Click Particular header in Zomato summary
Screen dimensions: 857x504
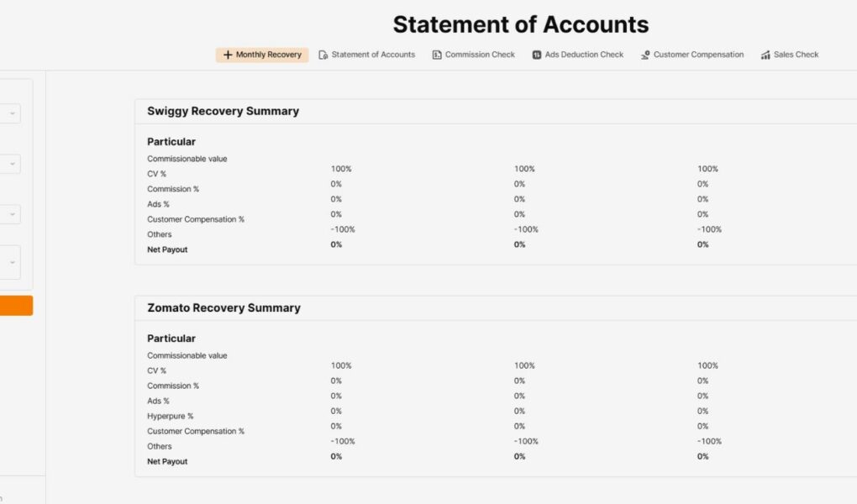tap(171, 339)
